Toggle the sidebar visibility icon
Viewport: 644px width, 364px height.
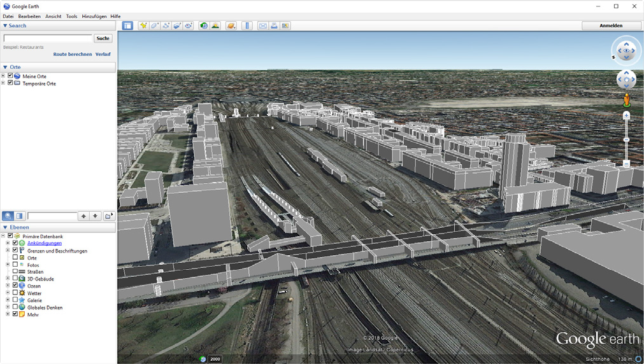128,25
